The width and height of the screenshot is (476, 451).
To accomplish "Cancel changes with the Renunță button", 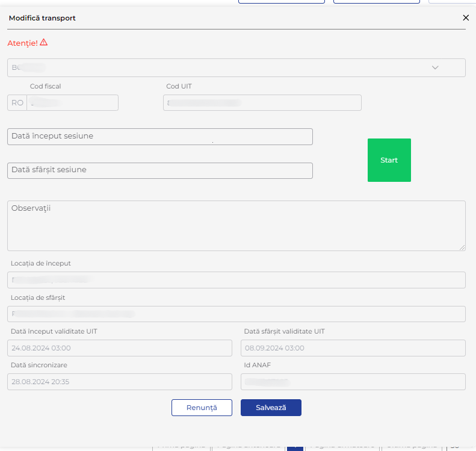I will (202, 408).
